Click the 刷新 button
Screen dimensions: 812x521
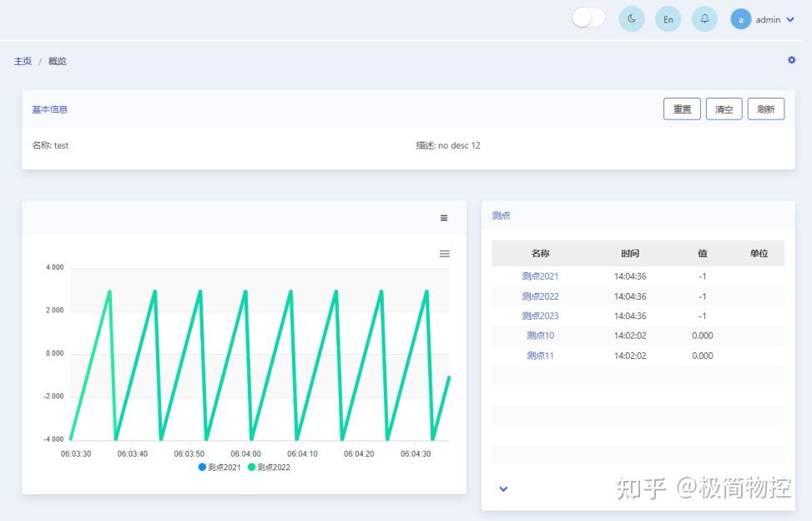tap(766, 109)
